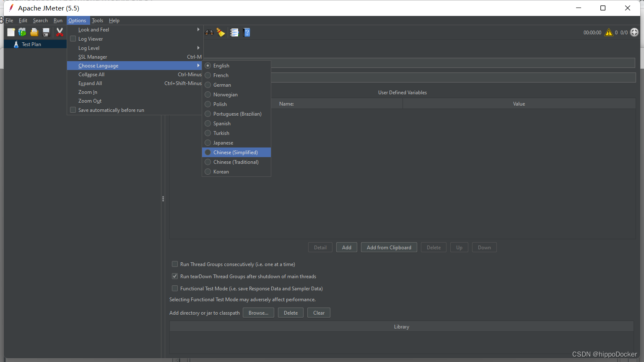Expand the Log Level submenu

click(135, 48)
